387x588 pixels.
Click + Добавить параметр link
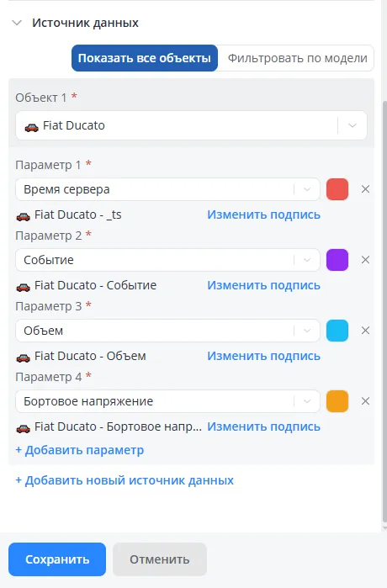pyautogui.click(x=79, y=450)
